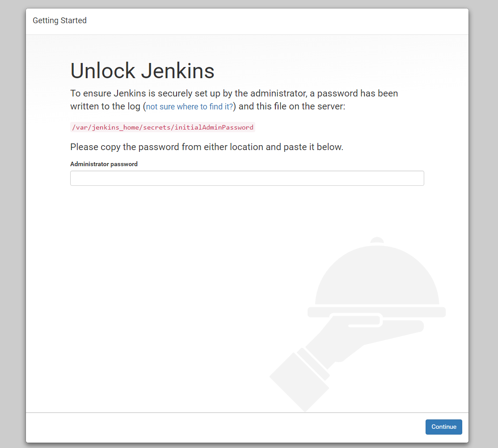Click the Administrator password label
The width and height of the screenshot is (498, 448).
(104, 164)
